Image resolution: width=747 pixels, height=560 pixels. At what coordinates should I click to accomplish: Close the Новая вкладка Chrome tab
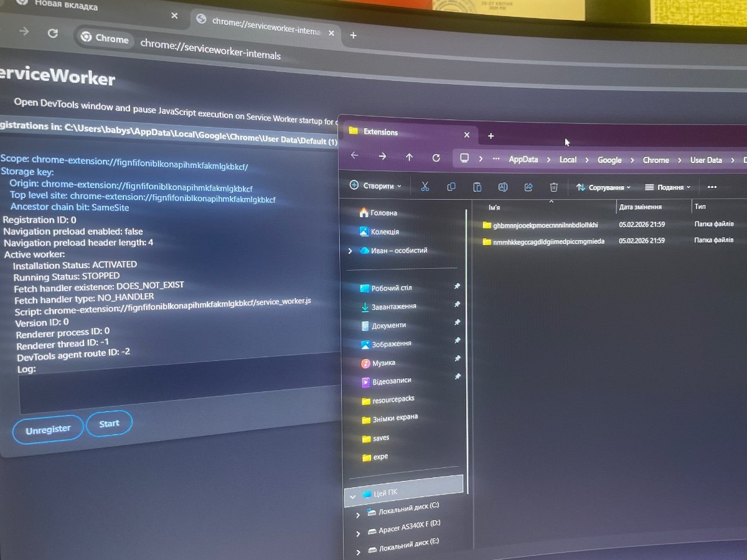coord(174,16)
